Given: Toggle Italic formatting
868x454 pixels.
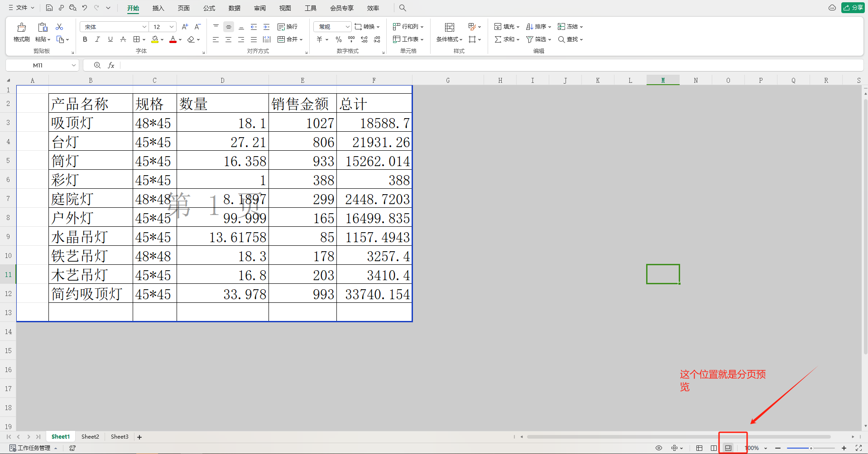Looking at the screenshot, I should click(97, 39).
